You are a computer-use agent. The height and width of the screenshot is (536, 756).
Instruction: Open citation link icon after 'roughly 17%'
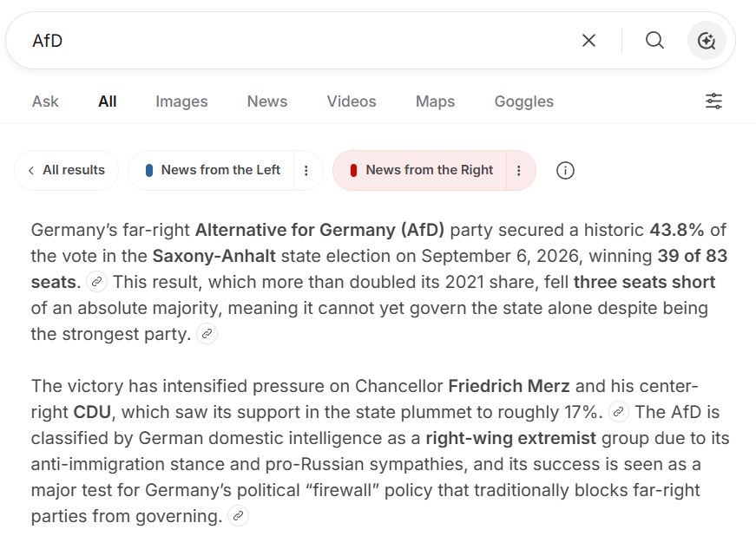pos(619,412)
